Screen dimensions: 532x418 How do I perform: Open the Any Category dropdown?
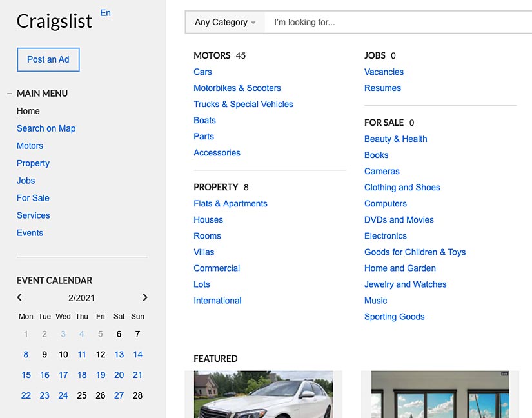(x=225, y=22)
